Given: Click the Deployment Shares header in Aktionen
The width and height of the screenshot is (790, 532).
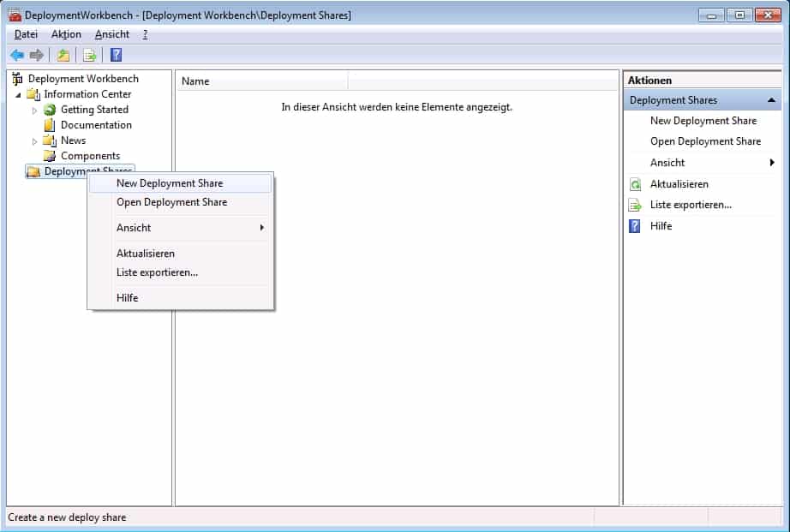Looking at the screenshot, I should coord(703,100).
